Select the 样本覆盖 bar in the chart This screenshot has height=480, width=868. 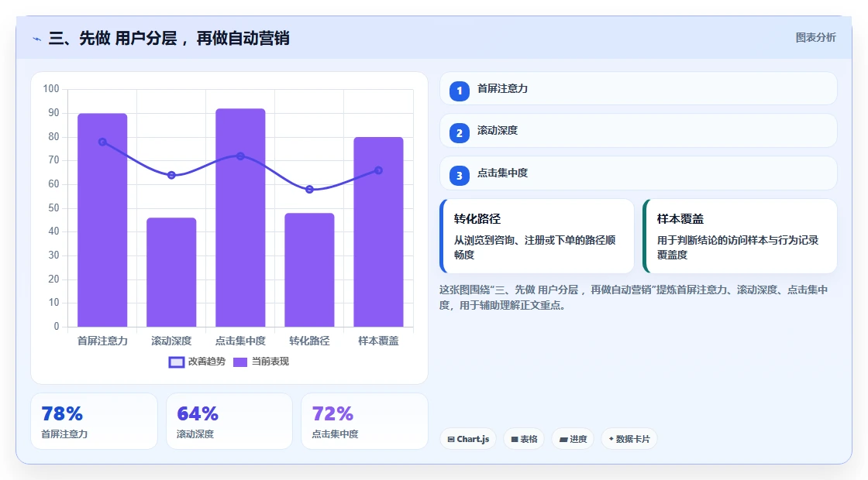tap(379, 231)
